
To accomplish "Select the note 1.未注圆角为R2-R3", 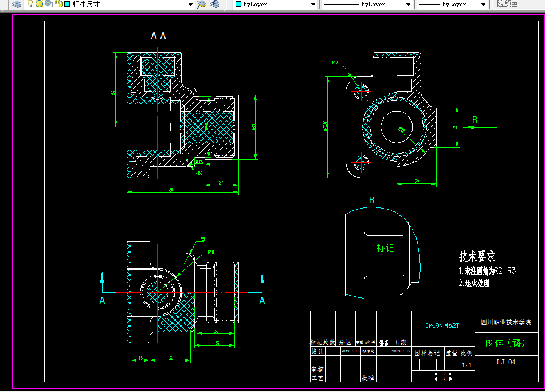I will tap(487, 271).
